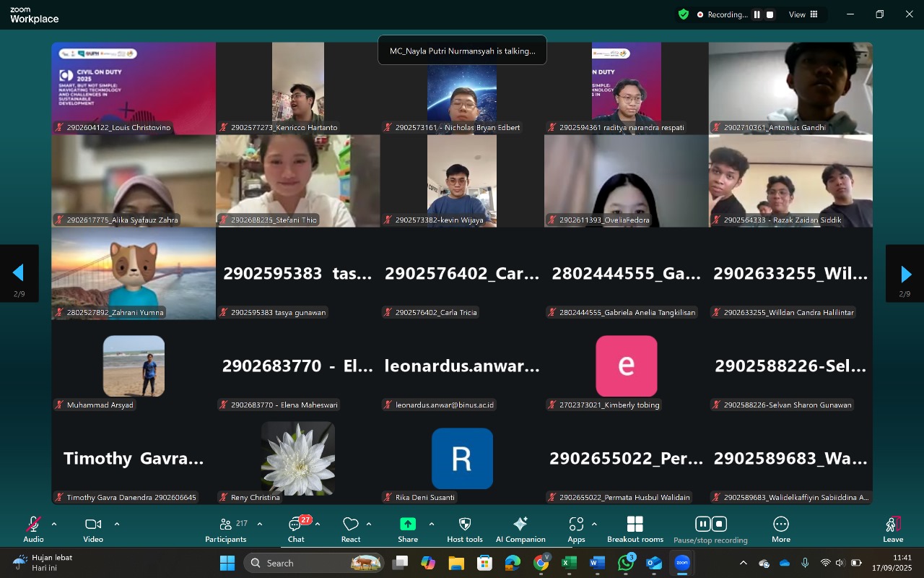Pause the recording in toolbar
The height and width of the screenshot is (578, 924).
702,524
